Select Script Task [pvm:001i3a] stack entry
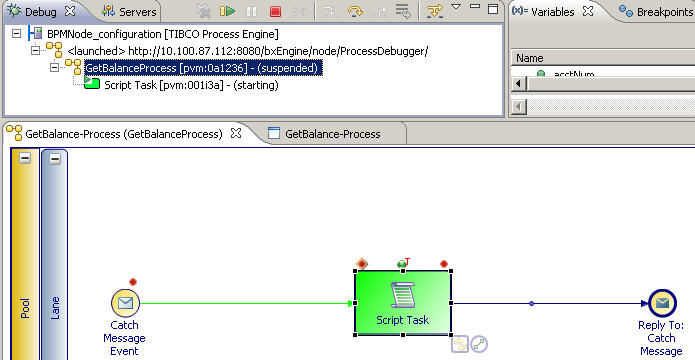This screenshot has height=360, width=695. pyautogui.click(x=191, y=85)
